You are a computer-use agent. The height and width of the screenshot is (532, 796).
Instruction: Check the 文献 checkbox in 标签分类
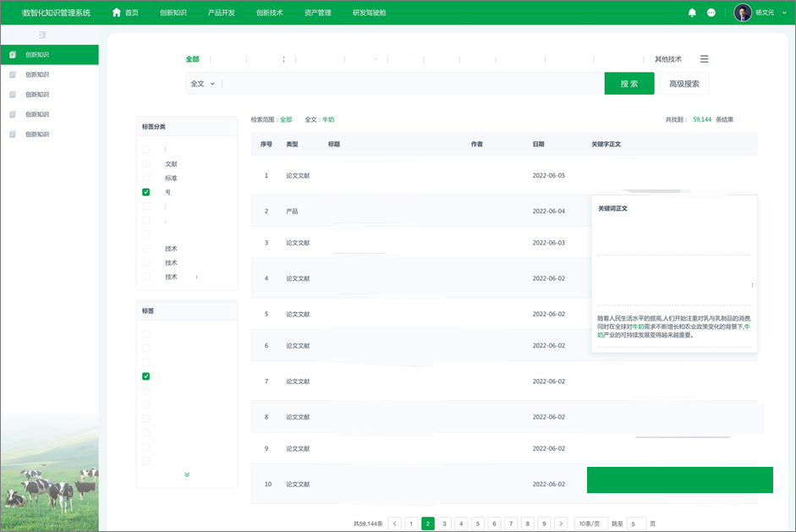pyautogui.click(x=146, y=164)
